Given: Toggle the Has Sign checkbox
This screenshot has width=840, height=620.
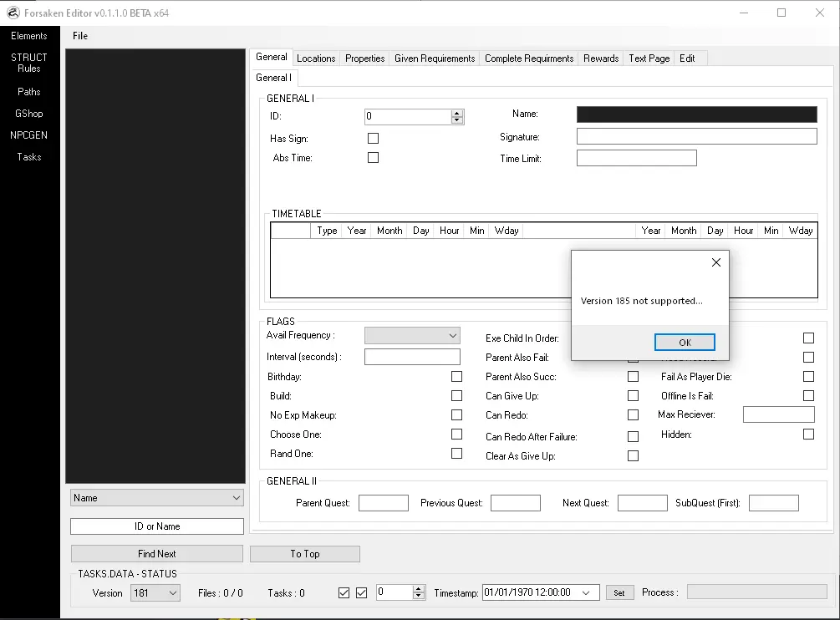Looking at the screenshot, I should (x=374, y=138).
